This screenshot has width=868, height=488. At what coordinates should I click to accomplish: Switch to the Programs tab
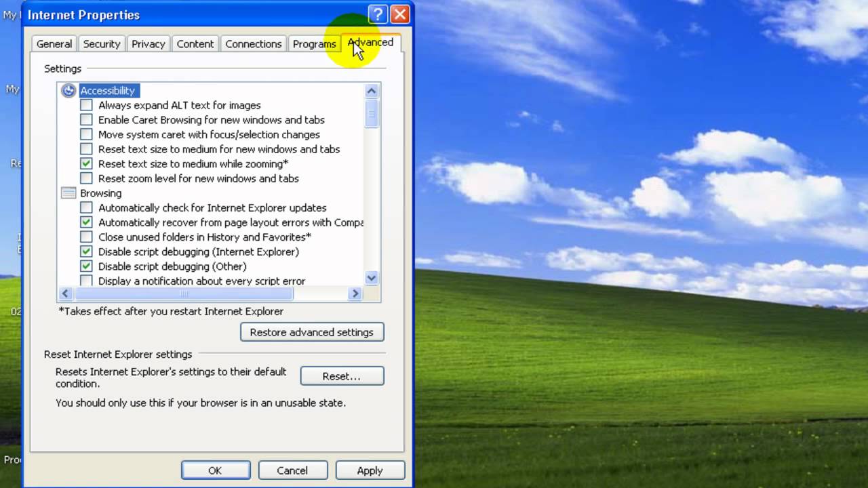point(315,44)
